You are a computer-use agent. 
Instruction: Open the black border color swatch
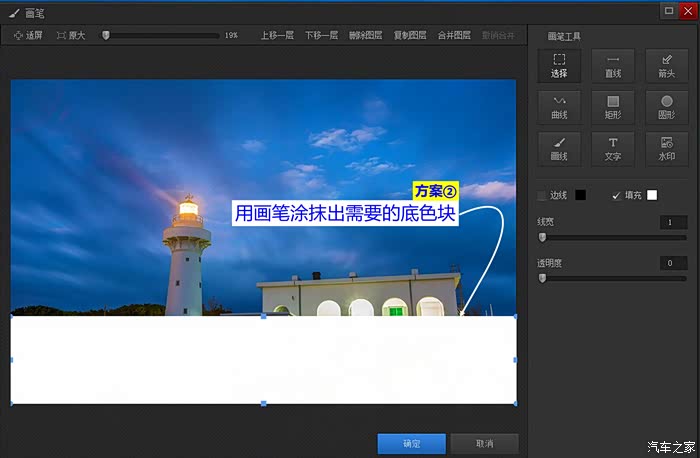coord(580,195)
